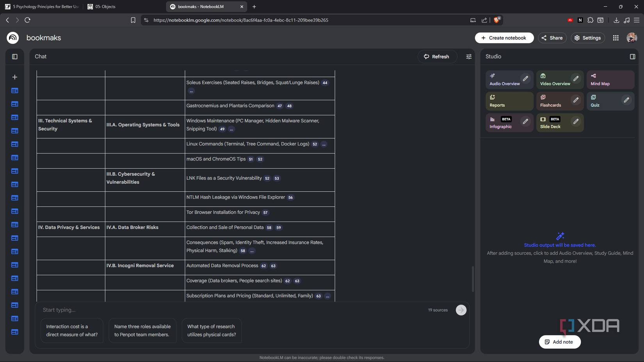Collapse the Studio panel using its panel icon
Viewport: 644px width, 362px height.
click(633, 56)
